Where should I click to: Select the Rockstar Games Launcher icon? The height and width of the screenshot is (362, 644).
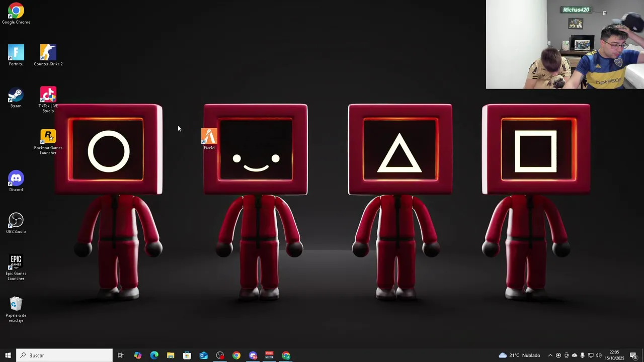click(x=48, y=142)
